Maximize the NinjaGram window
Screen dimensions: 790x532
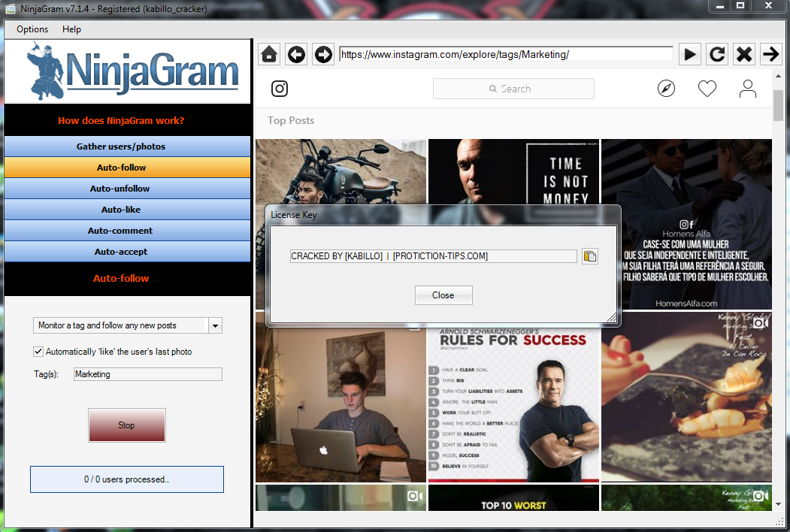740,6
